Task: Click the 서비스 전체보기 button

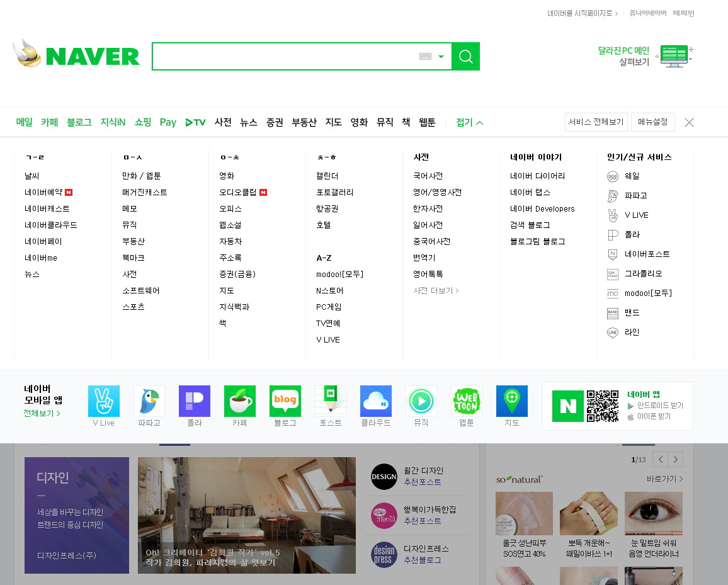Action: click(x=596, y=122)
